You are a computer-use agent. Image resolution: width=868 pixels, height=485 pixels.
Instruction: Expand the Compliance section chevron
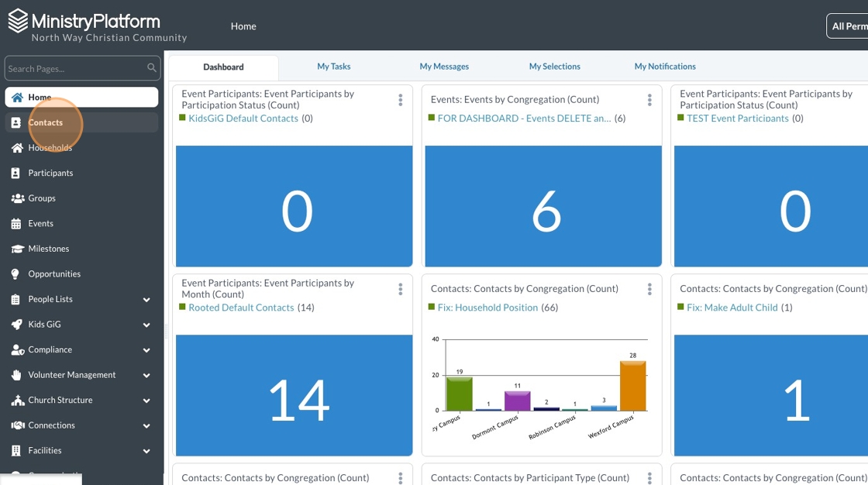146,350
